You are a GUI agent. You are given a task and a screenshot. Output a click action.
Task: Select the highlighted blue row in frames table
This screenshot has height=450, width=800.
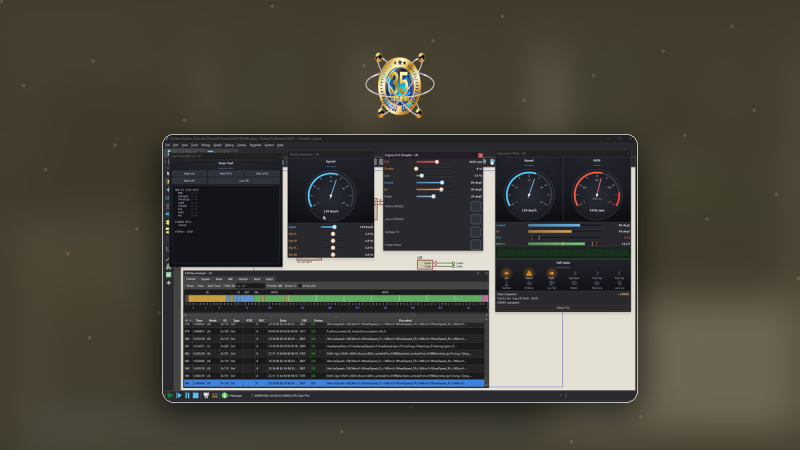334,383
